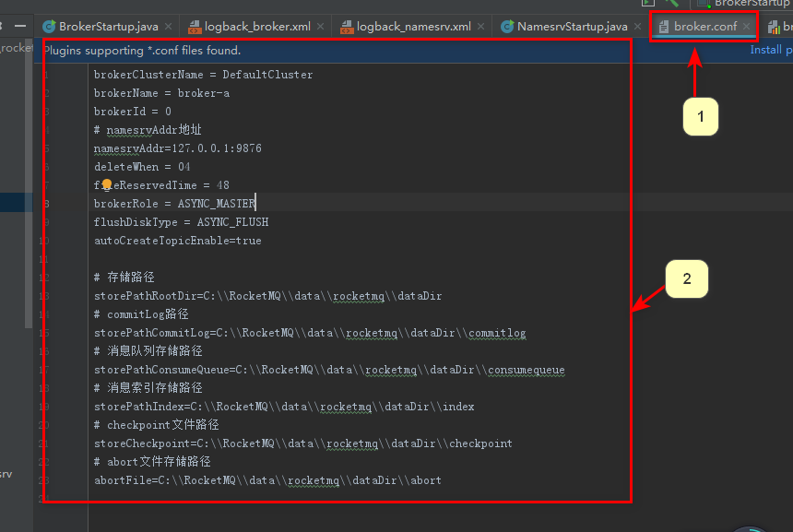Image resolution: width=793 pixels, height=532 pixels.
Task: Click the storePathIndex line
Action: (284, 407)
